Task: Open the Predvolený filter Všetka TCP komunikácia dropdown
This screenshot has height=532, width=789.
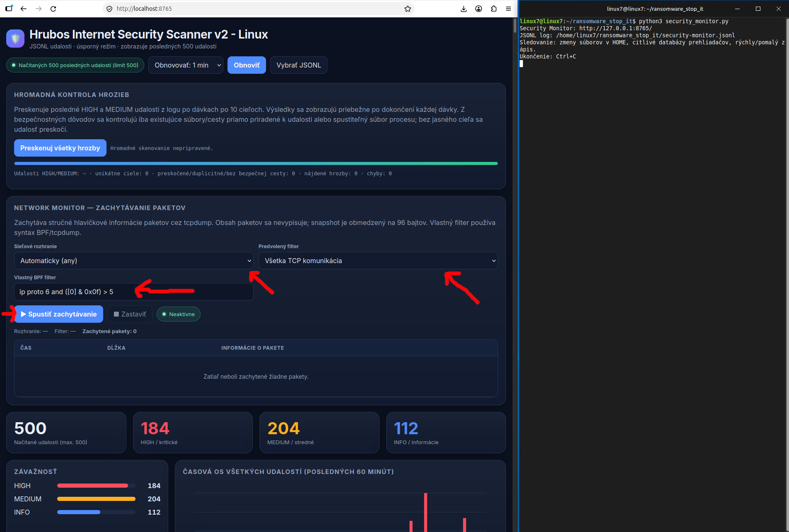Action: tap(378, 261)
